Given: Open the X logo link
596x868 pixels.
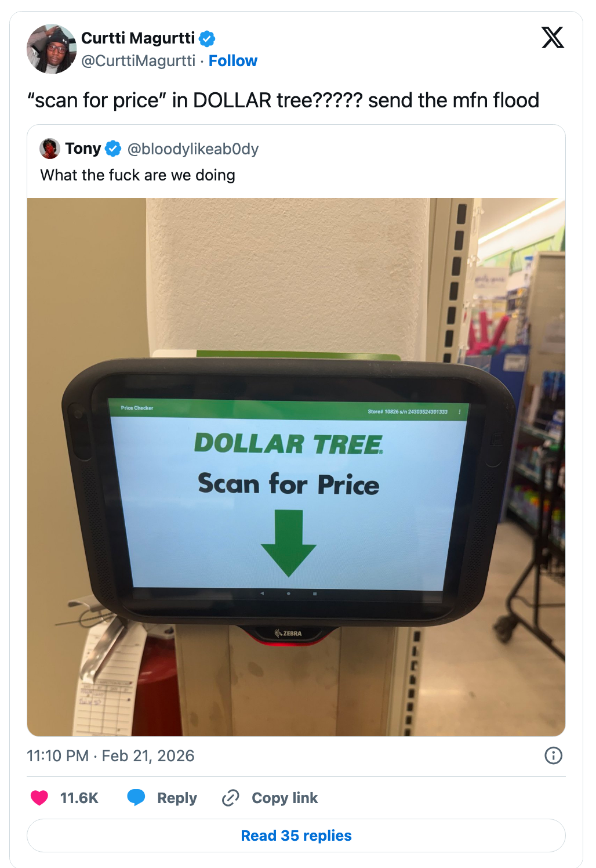Looking at the screenshot, I should (553, 38).
